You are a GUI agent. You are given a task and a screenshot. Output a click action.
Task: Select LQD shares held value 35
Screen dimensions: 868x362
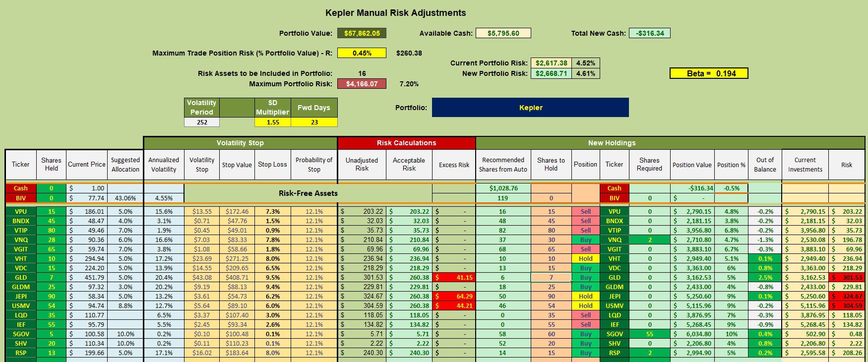pos(51,315)
